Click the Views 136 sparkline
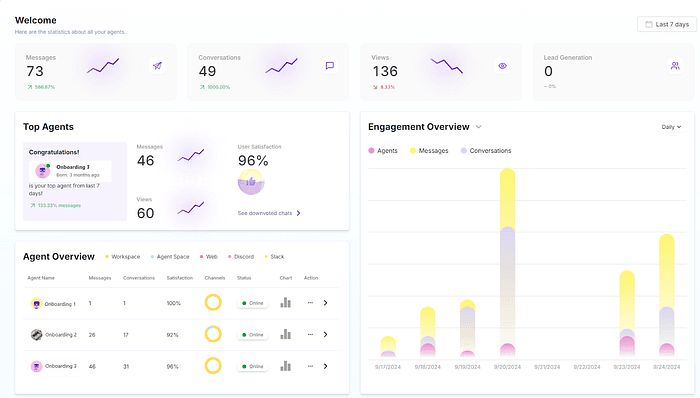 (x=446, y=66)
